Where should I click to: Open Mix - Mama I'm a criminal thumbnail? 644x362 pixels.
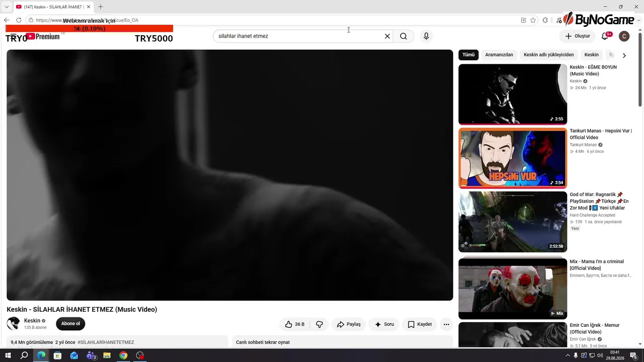point(513,289)
